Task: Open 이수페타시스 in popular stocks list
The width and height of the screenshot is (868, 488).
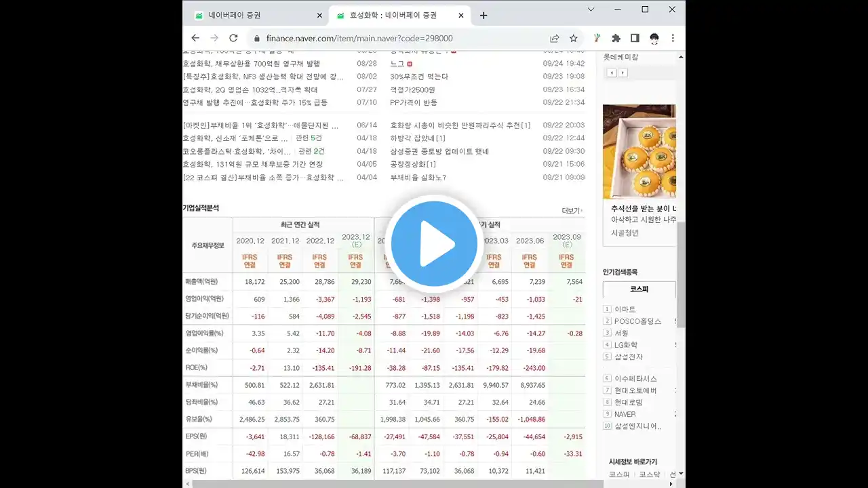Action: pyautogui.click(x=635, y=379)
